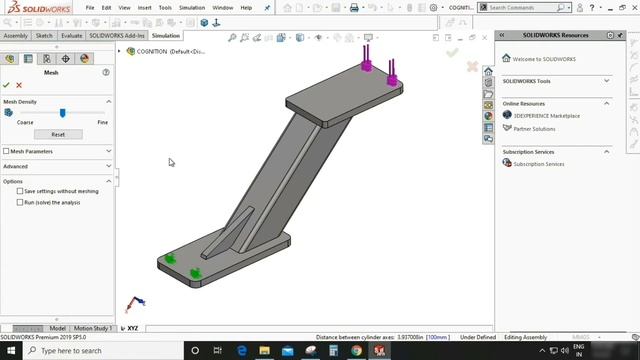Open the View Palette task pane tab

488,105
